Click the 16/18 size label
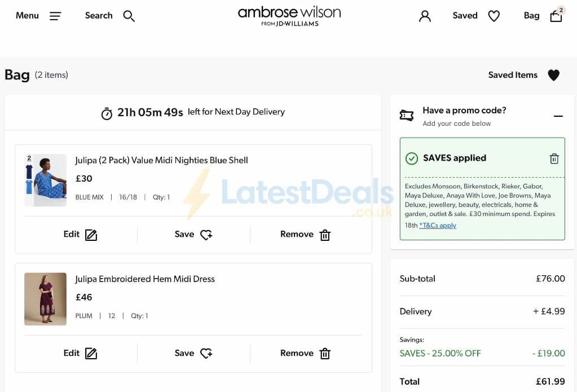Screen dimensions: 577x392 [x=128, y=197]
